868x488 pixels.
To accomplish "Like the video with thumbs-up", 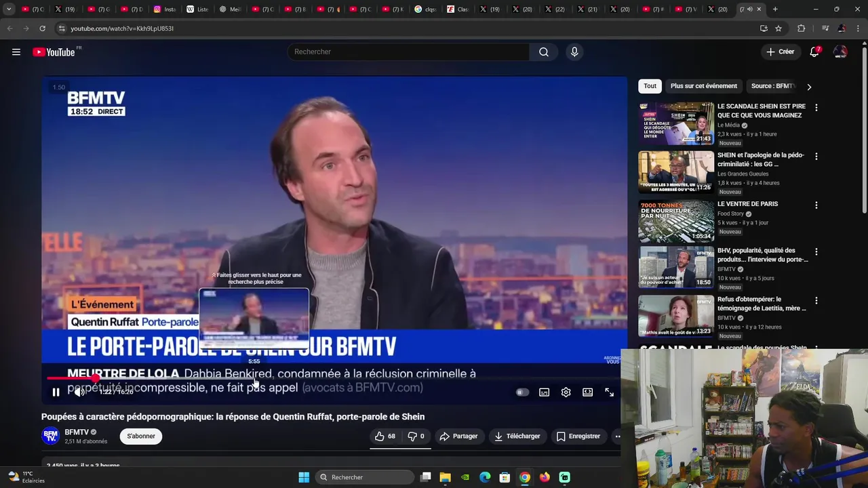I will 385,436.
